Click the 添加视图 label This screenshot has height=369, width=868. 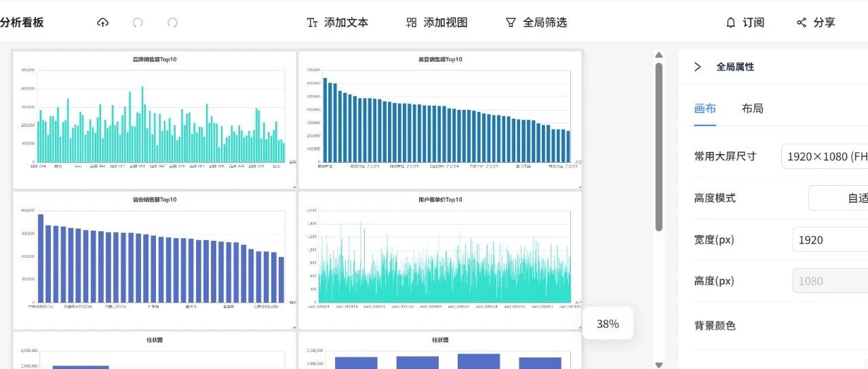tap(446, 22)
